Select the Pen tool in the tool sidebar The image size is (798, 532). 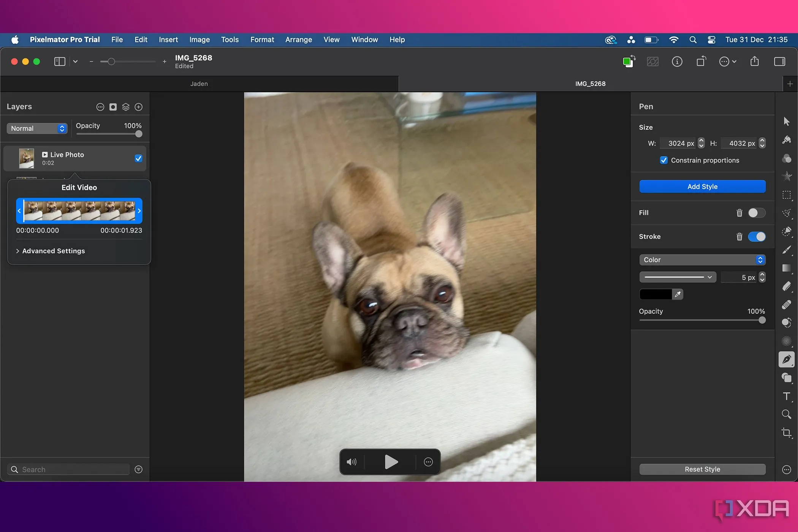pyautogui.click(x=787, y=359)
